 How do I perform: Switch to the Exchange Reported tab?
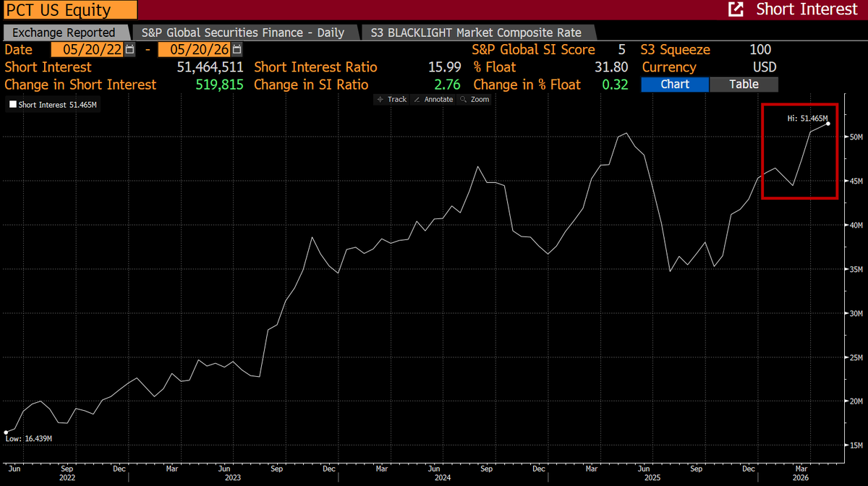click(64, 33)
